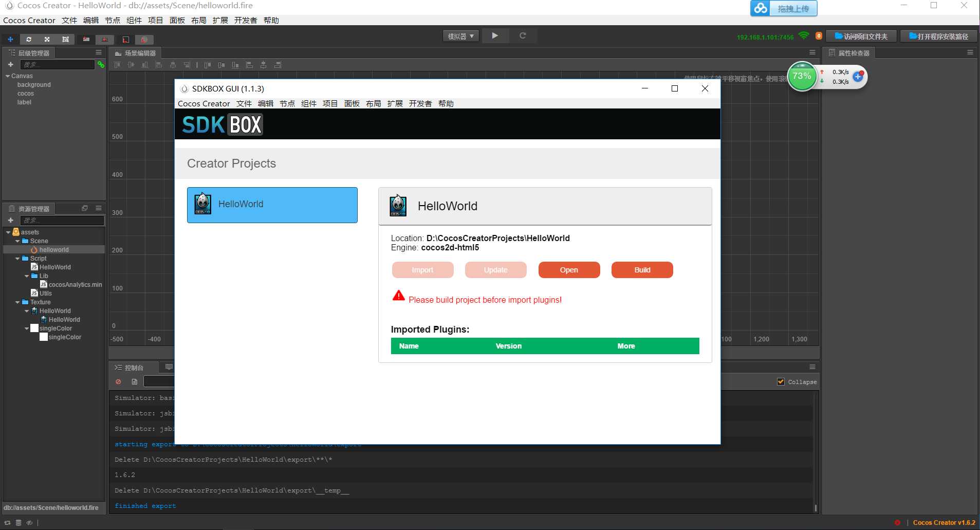The width and height of the screenshot is (980, 530).
Task: Click the 访问项目文件夹 button
Action: tap(861, 36)
